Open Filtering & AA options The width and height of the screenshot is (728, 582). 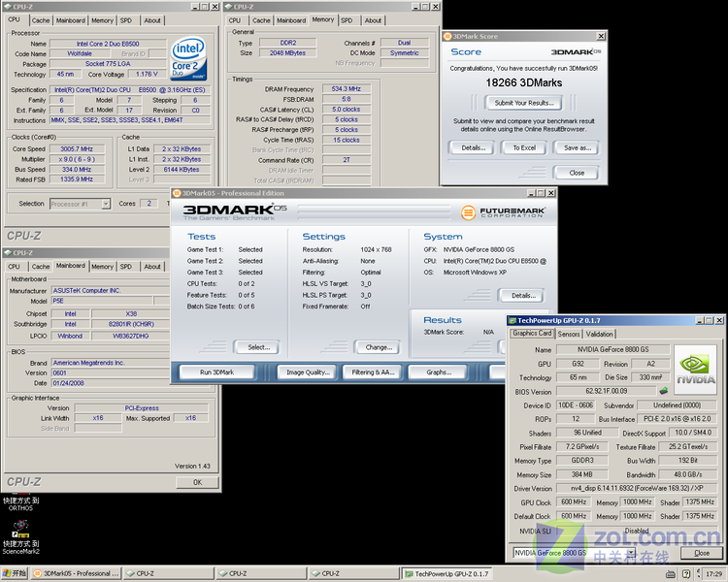[373, 372]
